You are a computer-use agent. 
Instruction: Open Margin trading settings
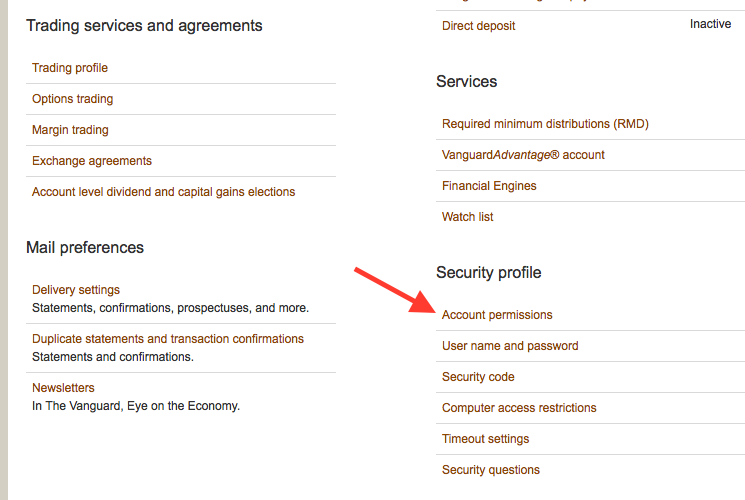[x=70, y=130]
